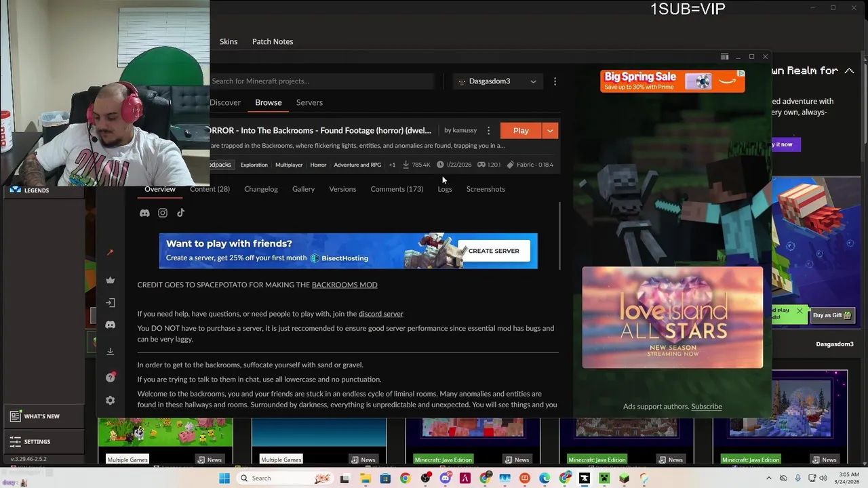The height and width of the screenshot is (488, 868).
Task: Click the Subscribe link under the ad
Action: [707, 407]
